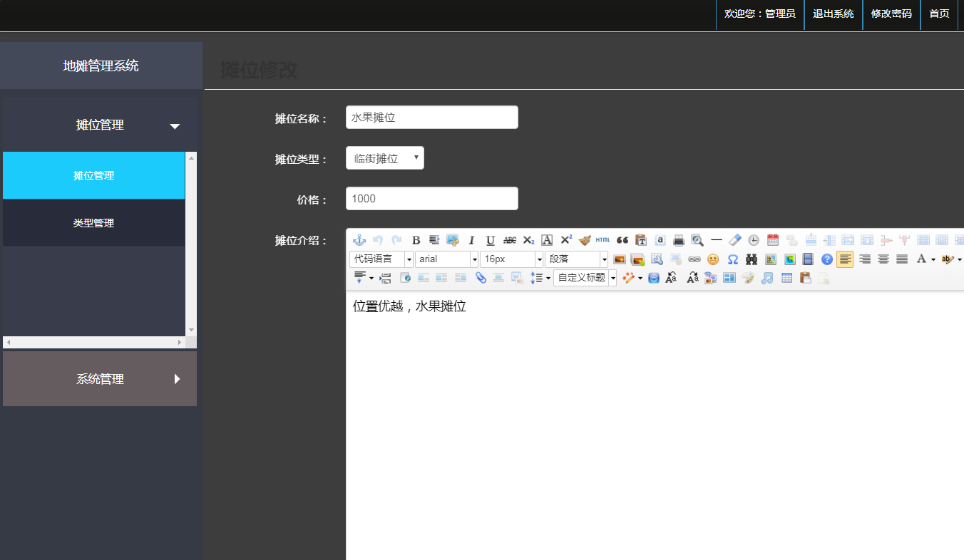The height and width of the screenshot is (560, 964).
Task: Open the arial font family dropdown
Action: (447, 259)
